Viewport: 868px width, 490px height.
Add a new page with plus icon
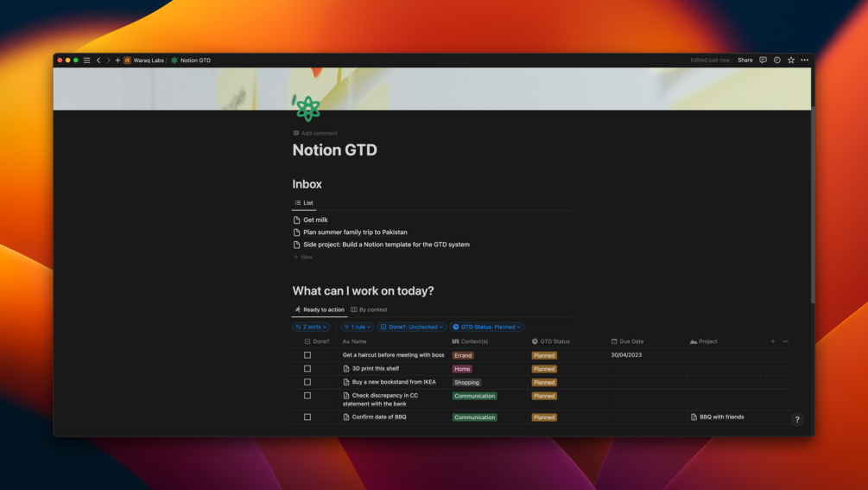click(x=117, y=60)
